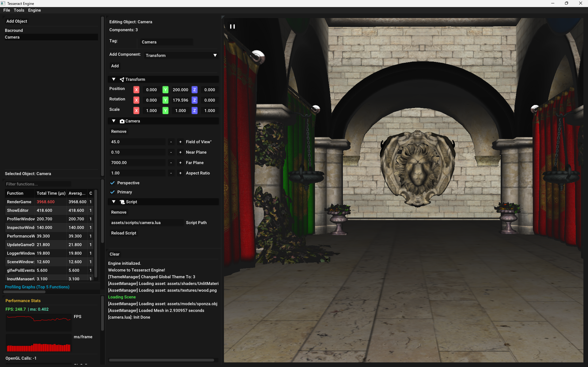Click the Rotation Y axis label
This screenshot has width=588, height=367.
coord(165,100)
